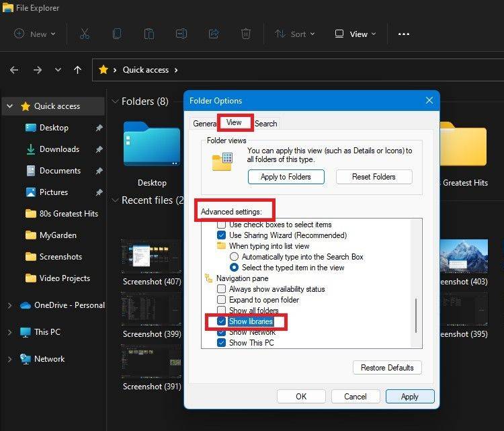The image size is (504, 431).
Task: Enable Always show availability status
Action: [x=222, y=289]
